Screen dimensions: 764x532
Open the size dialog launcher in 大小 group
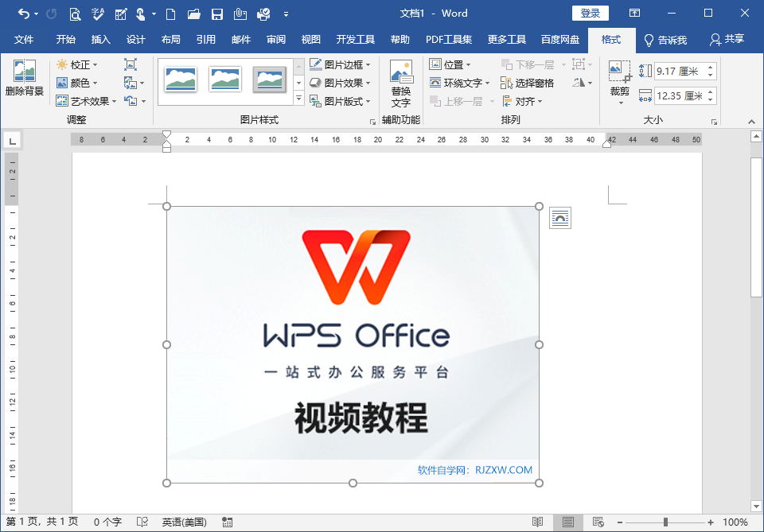(x=714, y=122)
